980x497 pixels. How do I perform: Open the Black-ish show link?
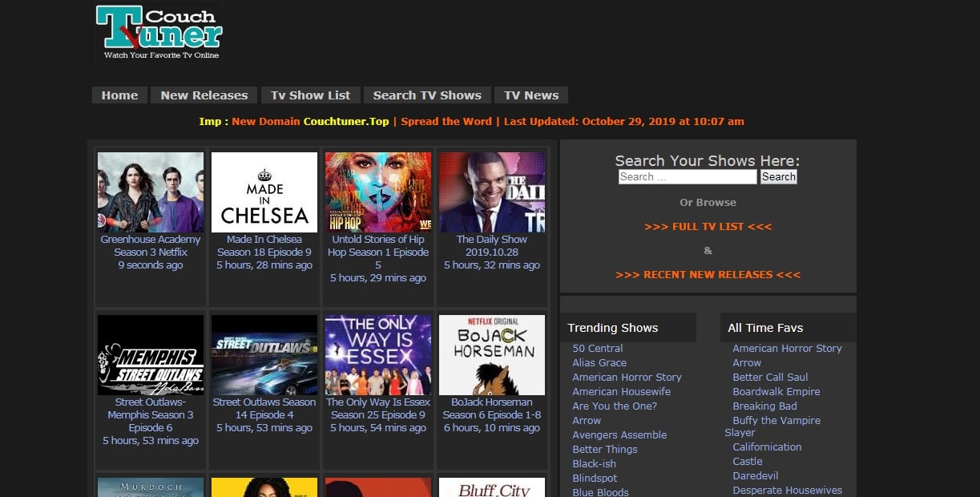[x=595, y=464]
